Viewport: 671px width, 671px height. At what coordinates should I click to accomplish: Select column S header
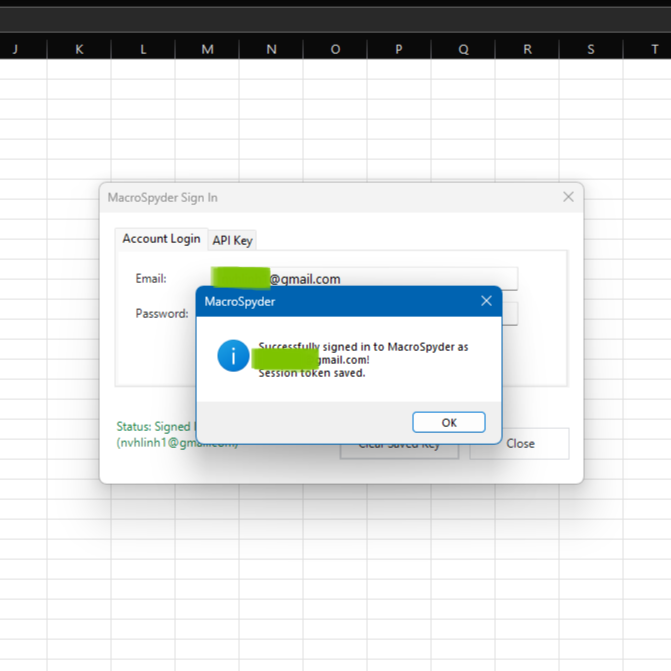(591, 49)
